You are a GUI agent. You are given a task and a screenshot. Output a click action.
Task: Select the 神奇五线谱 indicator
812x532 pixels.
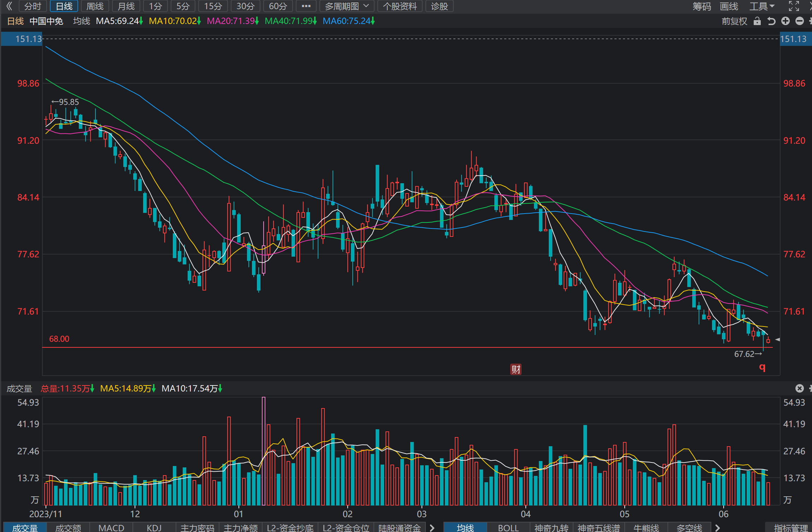[x=599, y=527]
